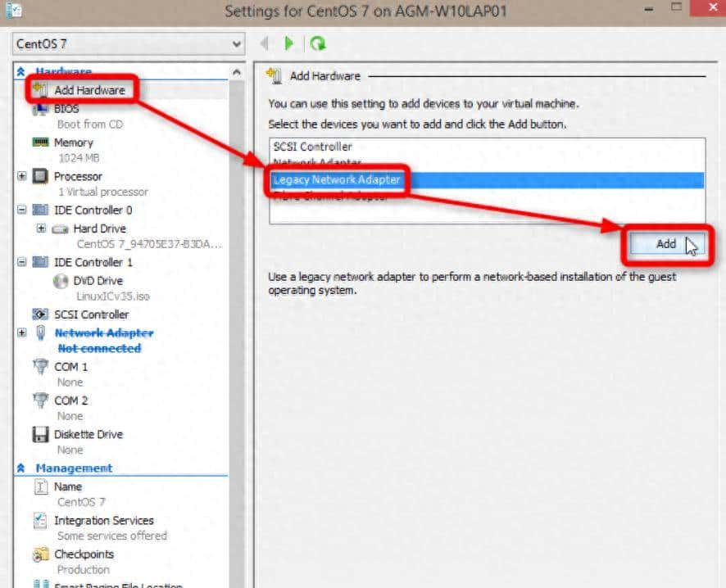Select COM 2 entry
Image resolution: width=726 pixels, height=588 pixels.
tap(70, 400)
